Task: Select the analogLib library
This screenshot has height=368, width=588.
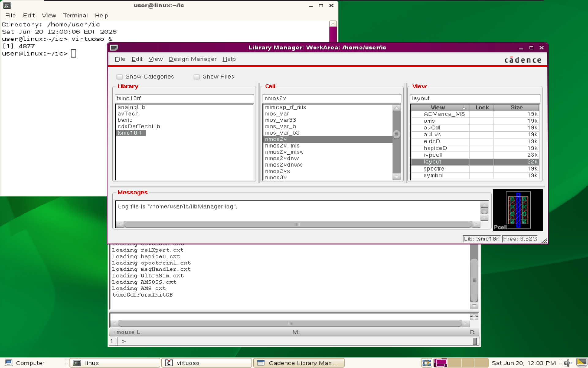Action: [x=131, y=107]
